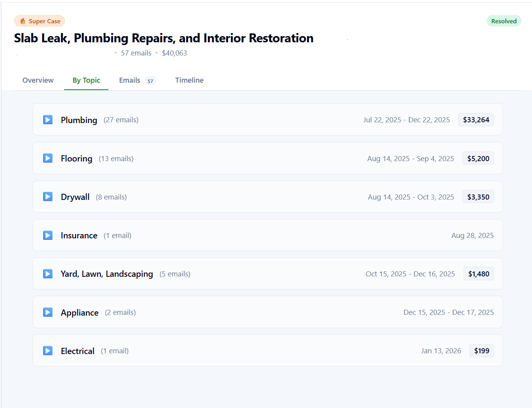This screenshot has width=532, height=408.
Task: Play the Appliance topic summary
Action: 47,312
